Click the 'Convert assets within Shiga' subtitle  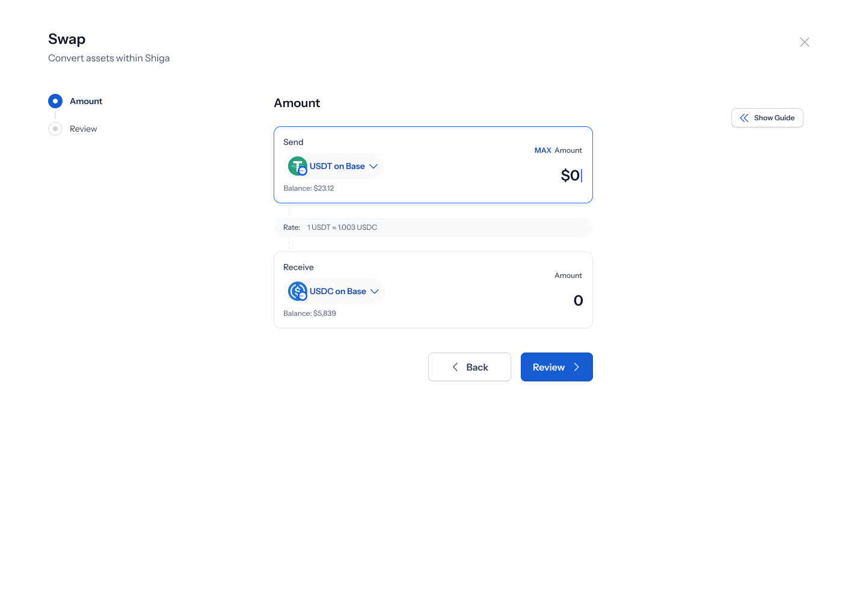click(109, 58)
